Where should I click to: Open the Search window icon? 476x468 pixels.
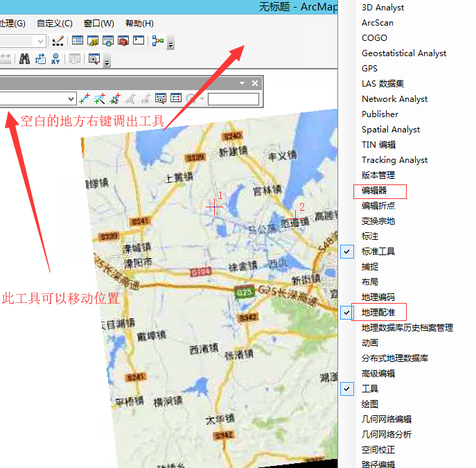108,41
